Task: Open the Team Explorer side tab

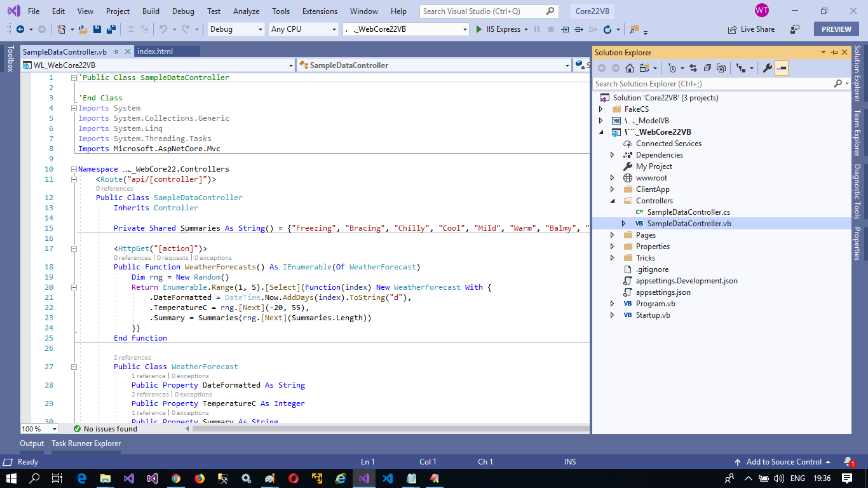Action: pos(857,132)
